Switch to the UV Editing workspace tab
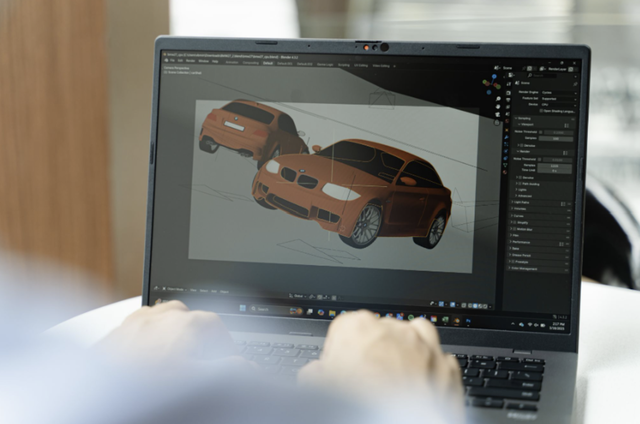 click(x=361, y=65)
